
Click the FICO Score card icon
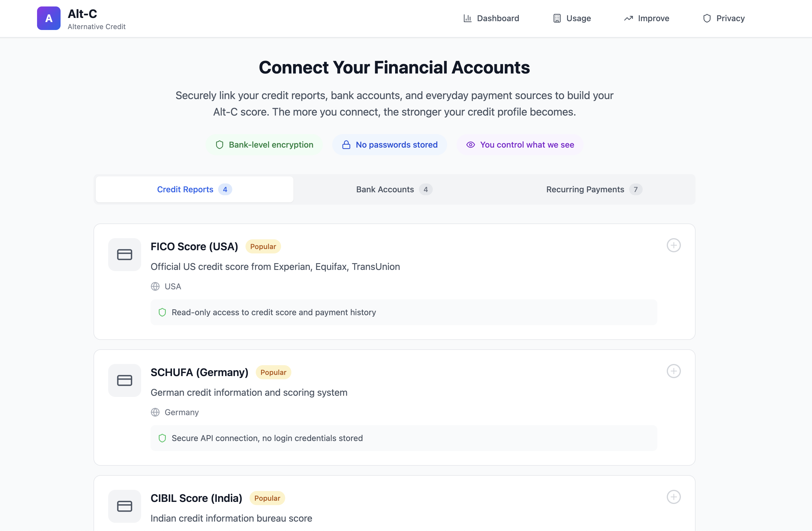click(125, 255)
